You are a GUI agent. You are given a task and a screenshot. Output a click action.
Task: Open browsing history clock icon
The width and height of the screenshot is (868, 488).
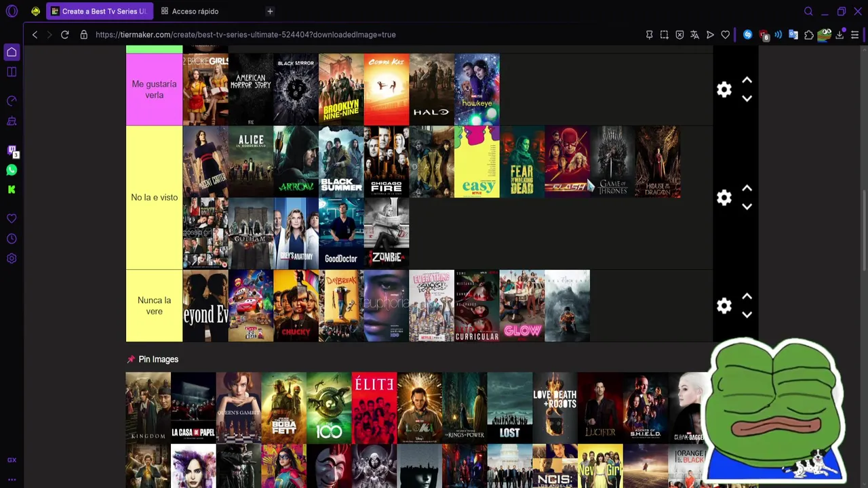[12, 239]
